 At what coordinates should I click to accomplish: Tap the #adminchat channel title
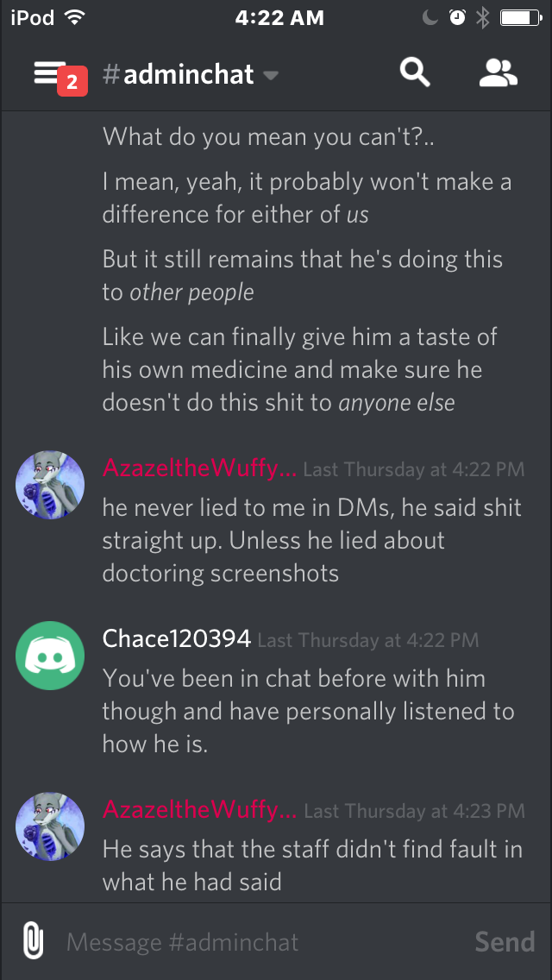(179, 75)
